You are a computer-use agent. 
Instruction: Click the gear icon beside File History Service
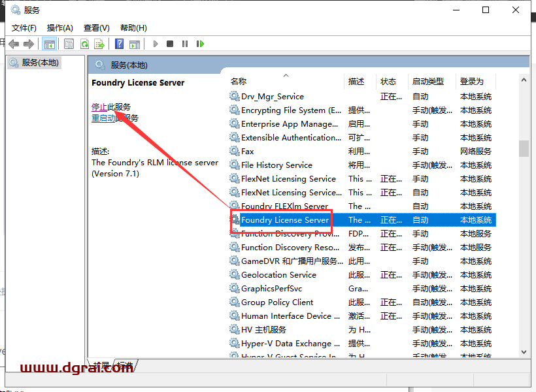click(234, 165)
